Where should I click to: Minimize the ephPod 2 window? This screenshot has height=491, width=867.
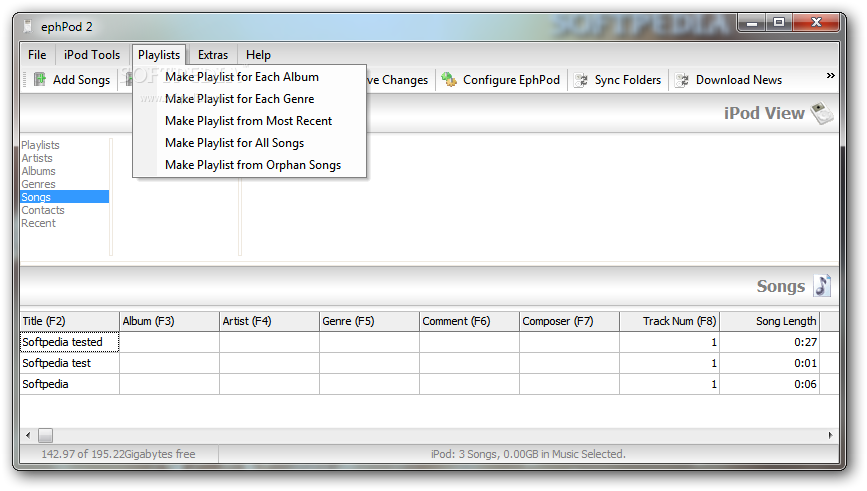click(x=751, y=23)
